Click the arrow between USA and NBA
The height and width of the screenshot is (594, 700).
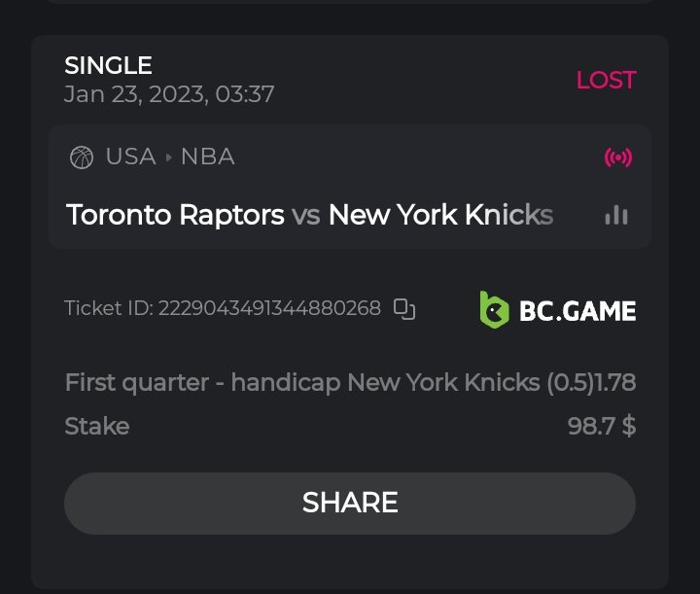169,157
